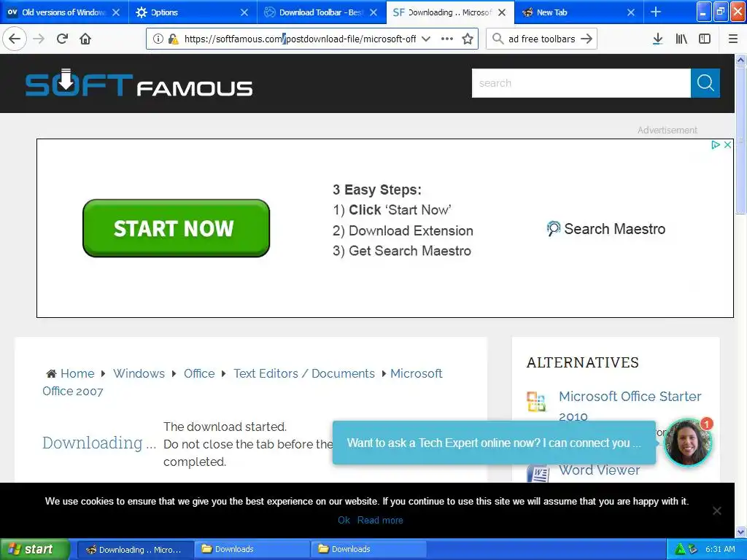
Task: Click the blue site search magnifier button
Action: click(705, 83)
